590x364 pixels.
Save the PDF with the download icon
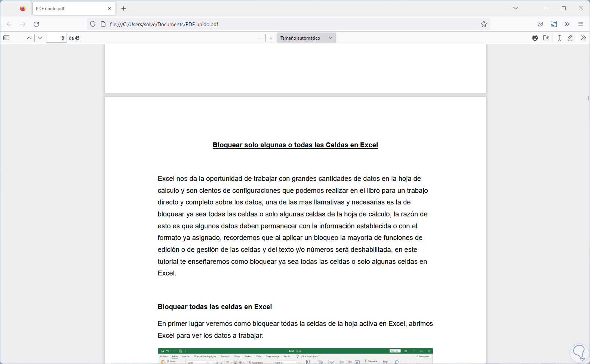coord(546,38)
